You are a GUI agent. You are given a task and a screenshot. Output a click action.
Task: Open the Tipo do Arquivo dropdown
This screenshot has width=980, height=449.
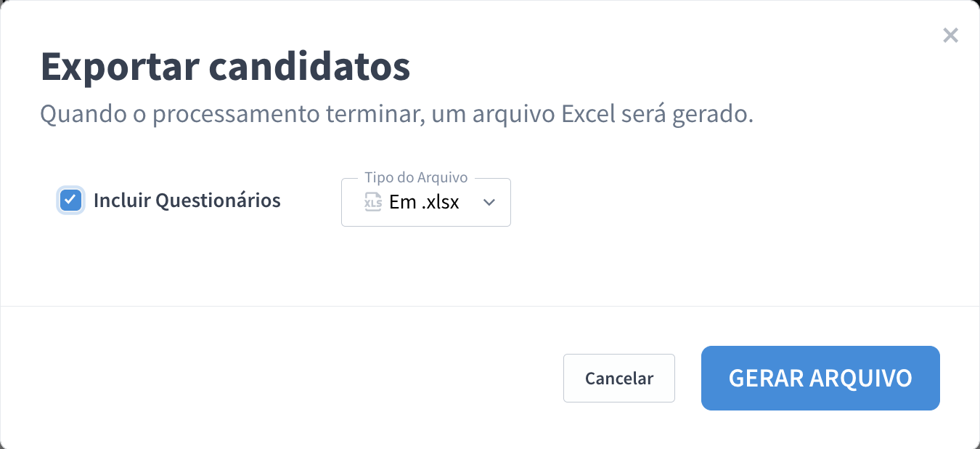425,202
